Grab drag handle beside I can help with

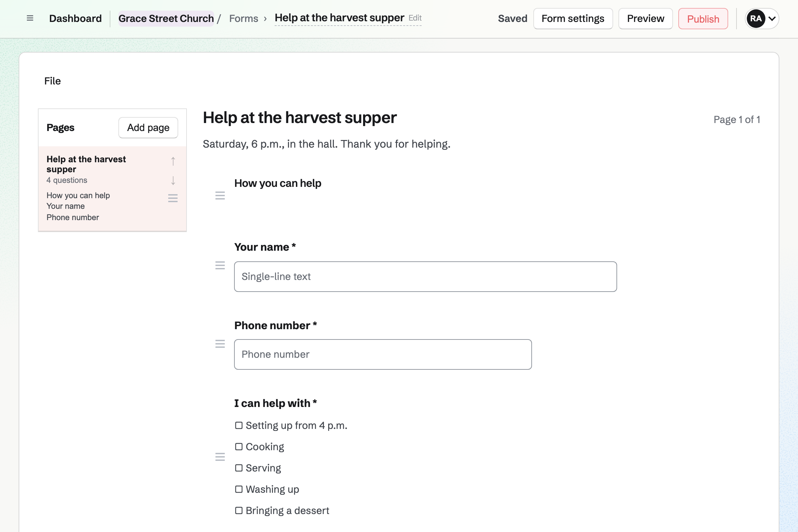pyautogui.click(x=220, y=457)
